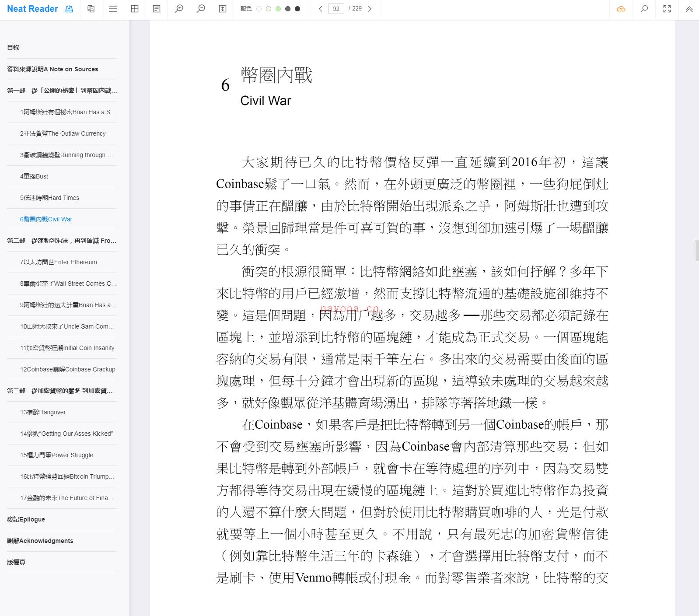Zoom in with the magnifier plus icon
This screenshot has width=699, height=616.
pyautogui.click(x=179, y=9)
